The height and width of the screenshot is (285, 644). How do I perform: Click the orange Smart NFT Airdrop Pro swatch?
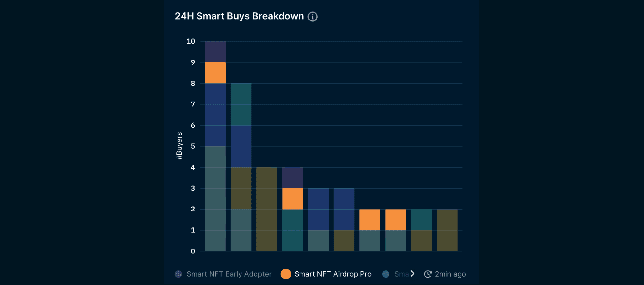point(286,274)
